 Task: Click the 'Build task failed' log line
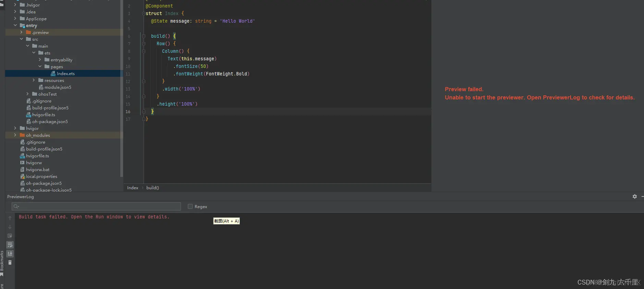coord(94,217)
